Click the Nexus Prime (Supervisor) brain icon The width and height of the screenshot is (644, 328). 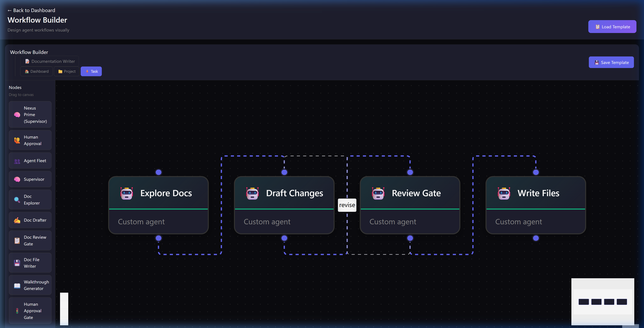point(17,115)
